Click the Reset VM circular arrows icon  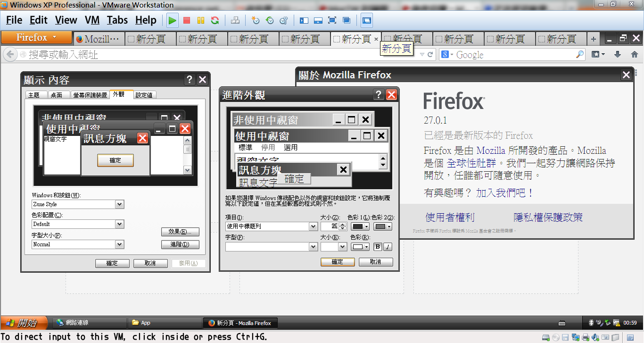click(215, 20)
